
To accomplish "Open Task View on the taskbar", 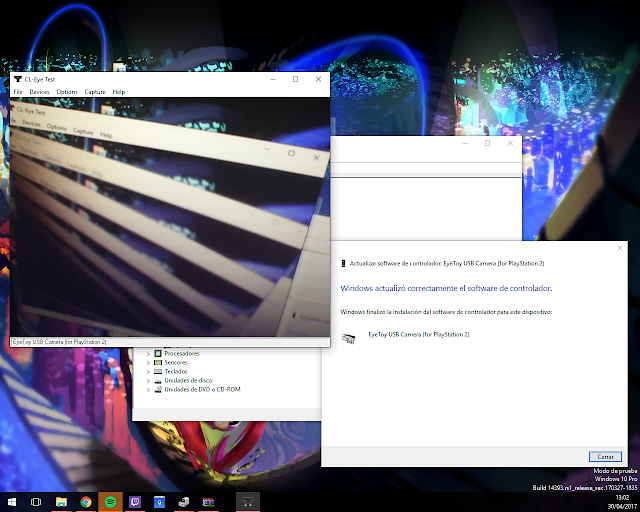I will [x=36, y=502].
